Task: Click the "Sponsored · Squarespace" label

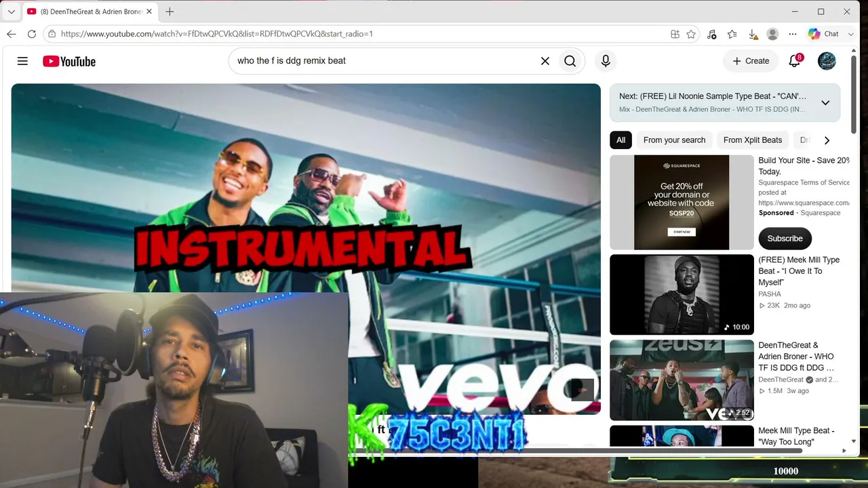Action: (800, 213)
